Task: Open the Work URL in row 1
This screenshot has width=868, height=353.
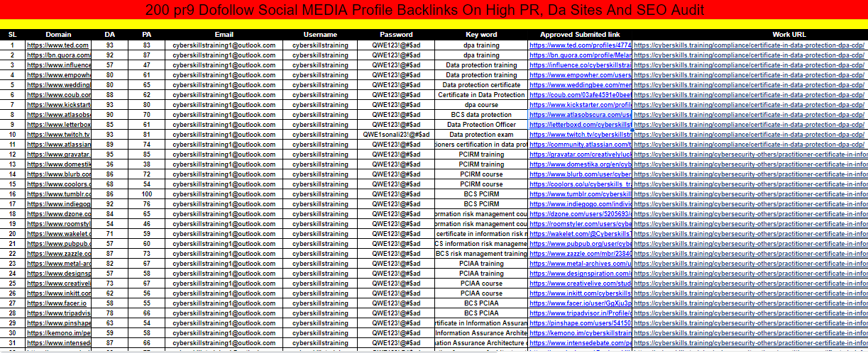Action: click(x=748, y=45)
